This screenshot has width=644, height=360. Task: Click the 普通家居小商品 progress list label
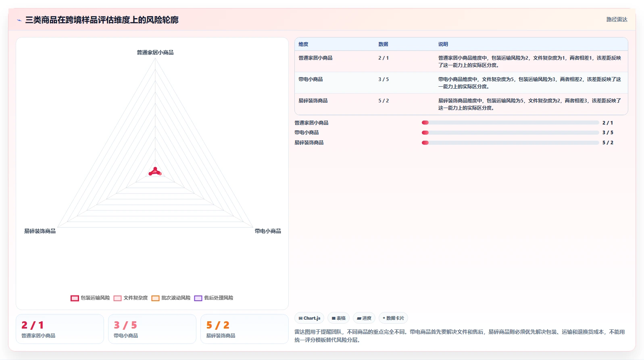tap(311, 123)
